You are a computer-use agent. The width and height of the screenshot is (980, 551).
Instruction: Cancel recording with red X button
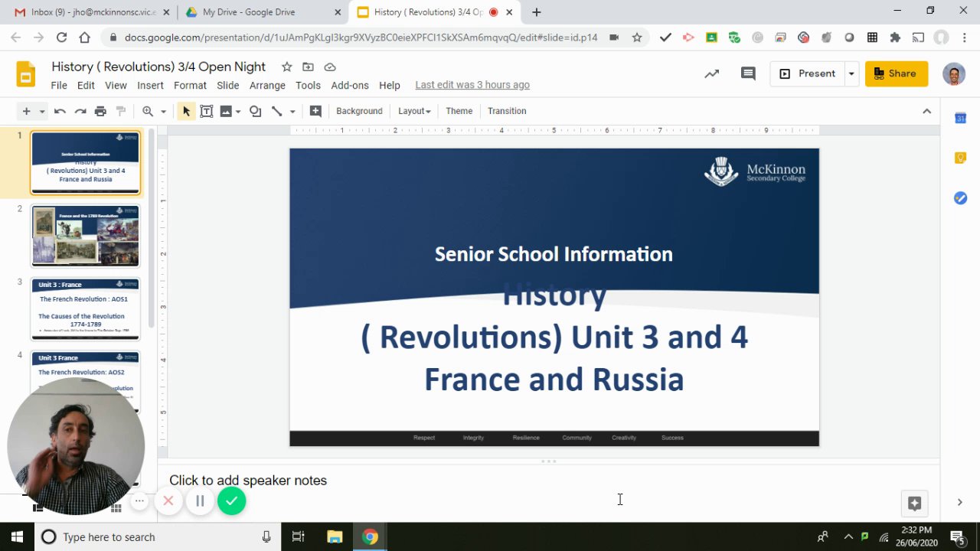coord(168,501)
